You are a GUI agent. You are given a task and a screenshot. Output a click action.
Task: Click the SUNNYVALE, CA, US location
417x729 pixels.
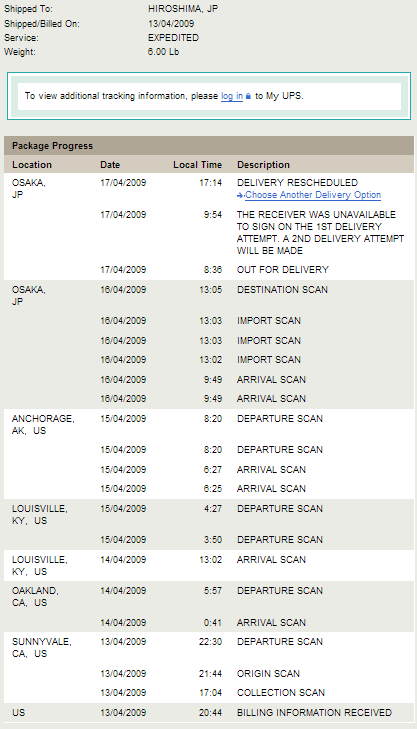click(41, 648)
